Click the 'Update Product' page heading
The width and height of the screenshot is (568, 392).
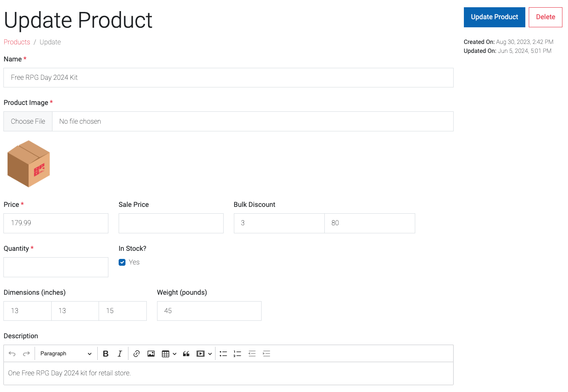tap(78, 20)
